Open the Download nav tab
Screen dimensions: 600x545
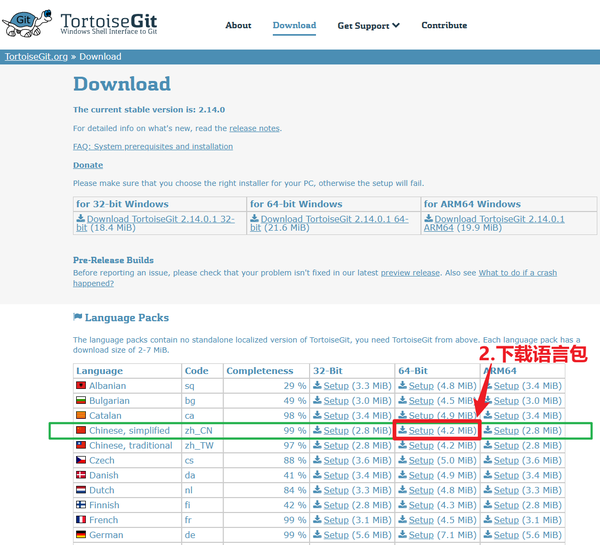tap(294, 25)
